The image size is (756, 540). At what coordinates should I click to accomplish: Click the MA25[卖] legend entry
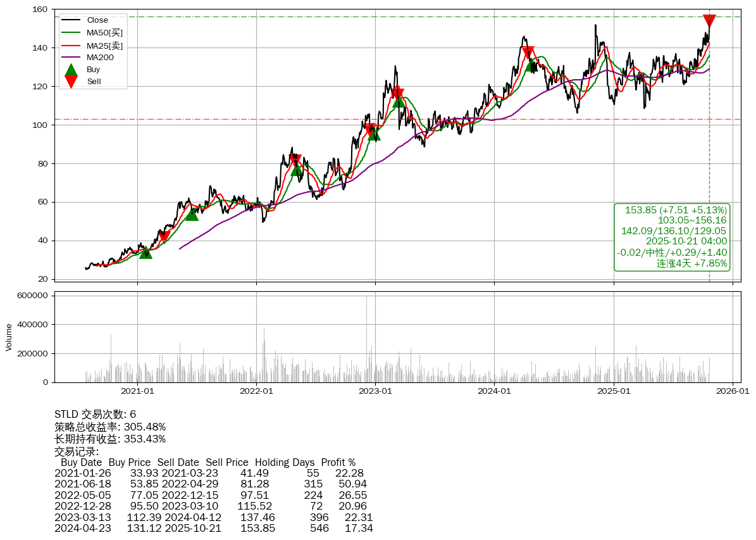tap(104, 45)
